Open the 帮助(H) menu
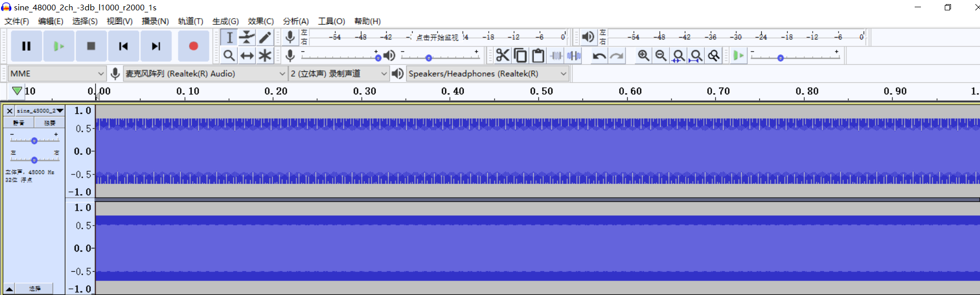This screenshot has height=295, width=980. pyautogui.click(x=367, y=21)
